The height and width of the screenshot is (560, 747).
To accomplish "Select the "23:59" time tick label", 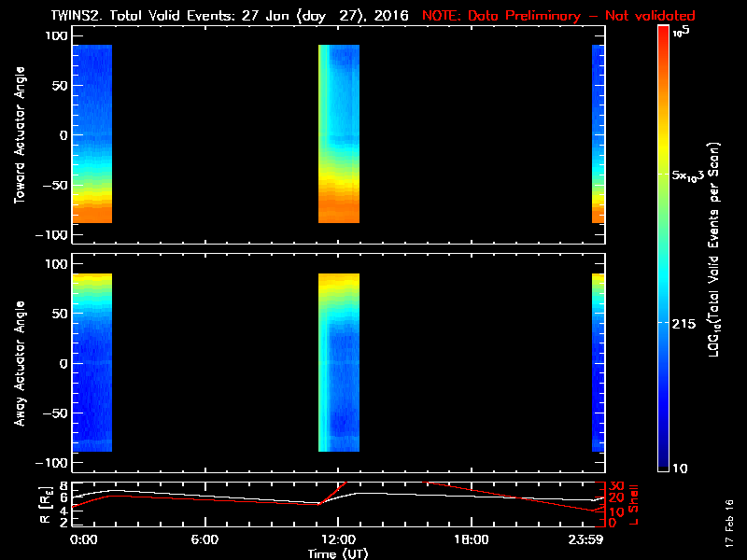I will click(586, 539).
